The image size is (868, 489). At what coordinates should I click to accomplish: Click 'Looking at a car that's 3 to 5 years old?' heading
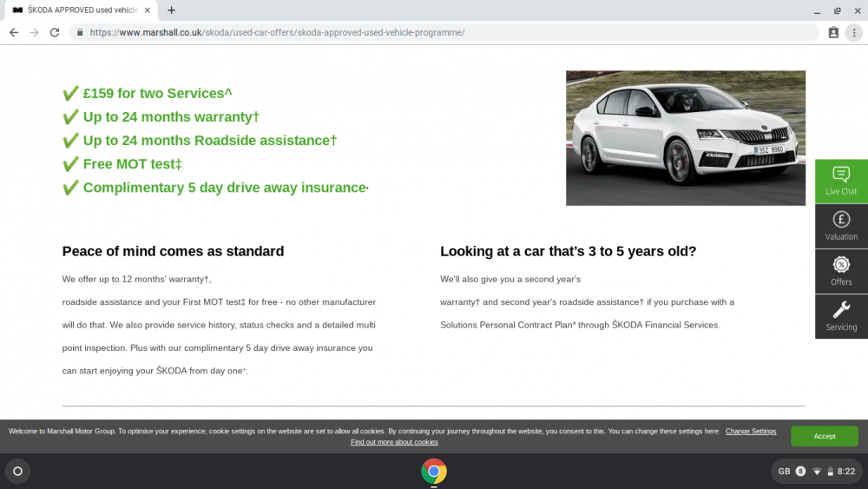(x=568, y=251)
